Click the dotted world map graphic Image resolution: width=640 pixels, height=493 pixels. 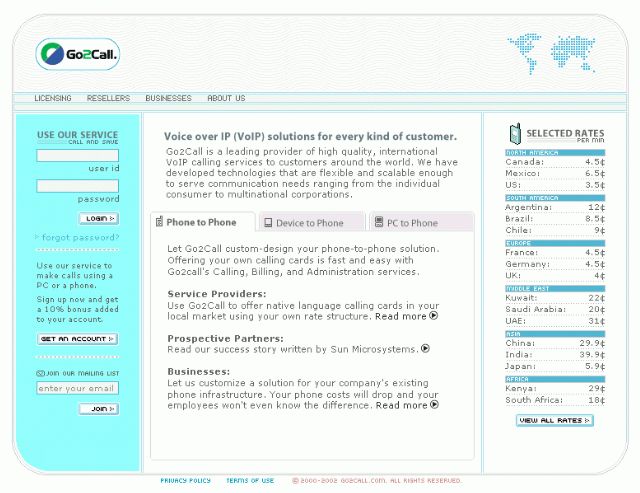[x=551, y=54]
